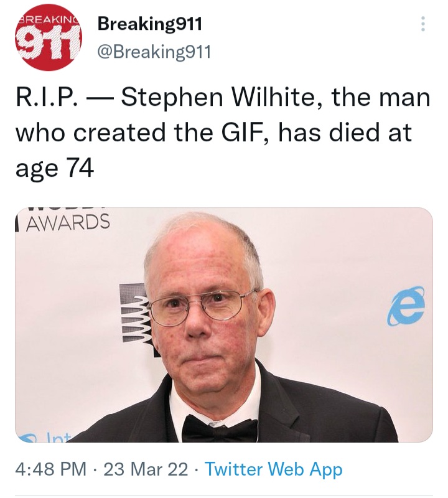Click the Breaking911 display name
This screenshot has height=498, width=448.
coord(149,24)
